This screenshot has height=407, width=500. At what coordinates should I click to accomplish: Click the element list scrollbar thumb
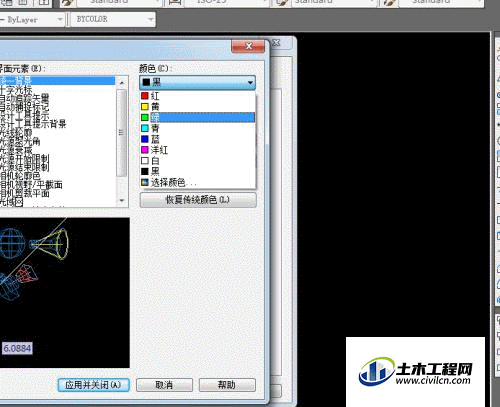pyautogui.click(x=122, y=133)
